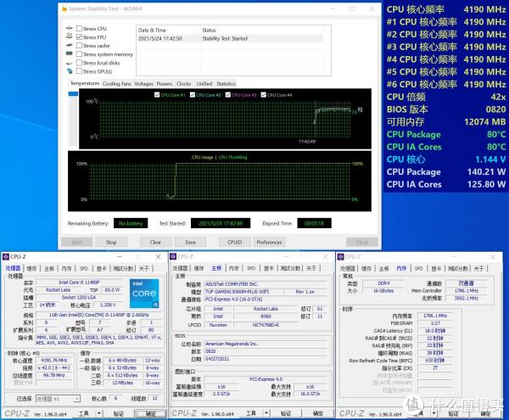Viewport: 509px width, 420px height.
Task: Click the 4190.76 MHz core speed value
Action: click(x=54, y=361)
